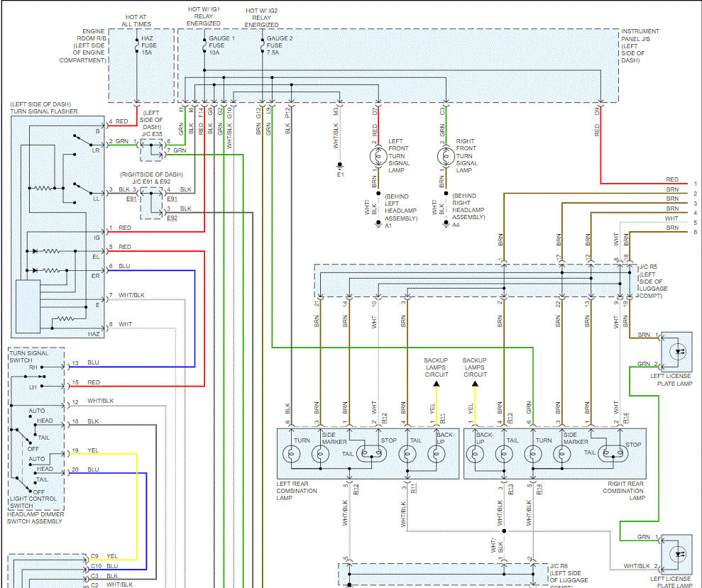The image size is (702, 588).
Task: Click the 'P12' connector pin label
Action: pyautogui.click(x=287, y=112)
